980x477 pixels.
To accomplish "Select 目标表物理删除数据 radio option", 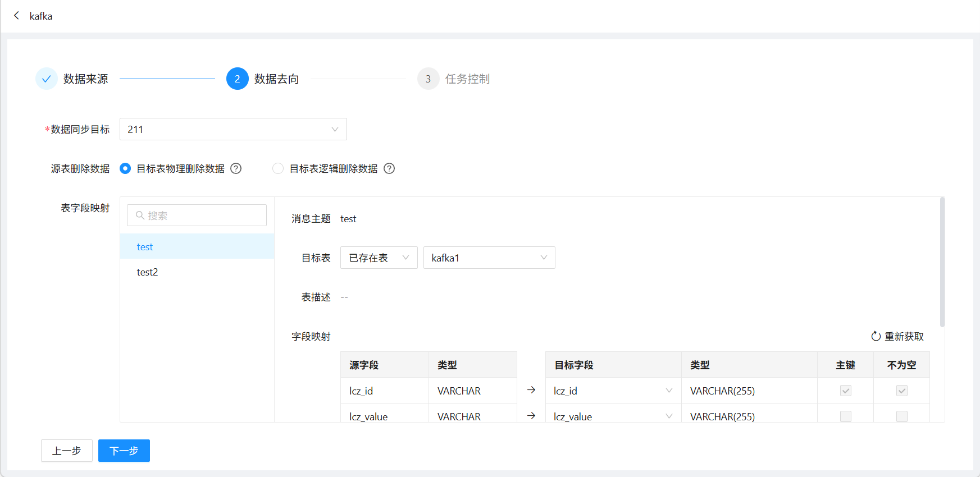I will 125,168.
